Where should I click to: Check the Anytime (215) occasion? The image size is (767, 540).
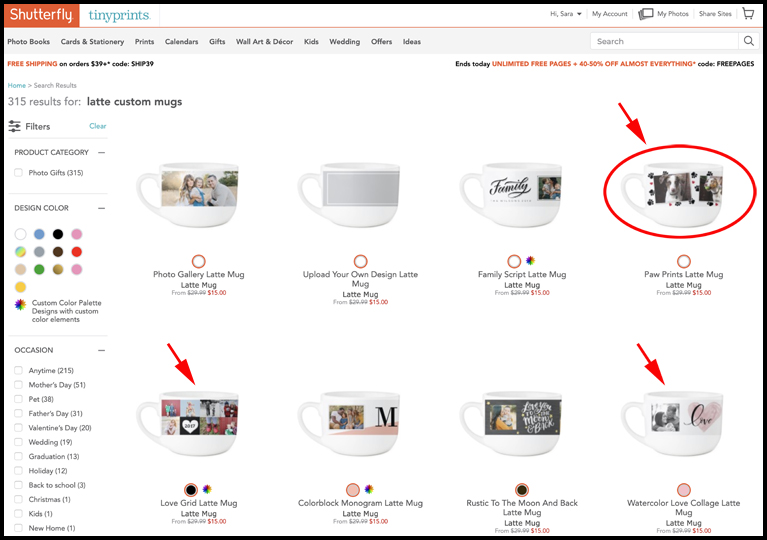(x=19, y=370)
